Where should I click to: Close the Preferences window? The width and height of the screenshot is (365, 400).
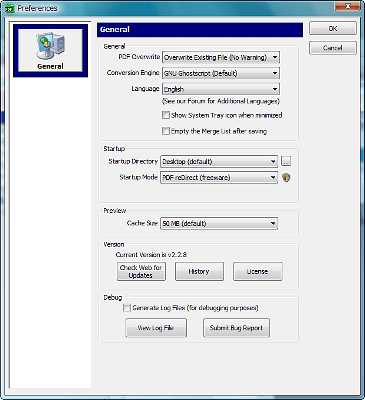click(348, 6)
